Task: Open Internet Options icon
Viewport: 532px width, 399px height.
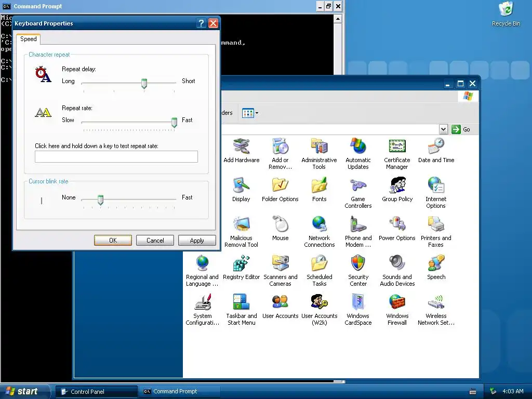Action: 436,185
